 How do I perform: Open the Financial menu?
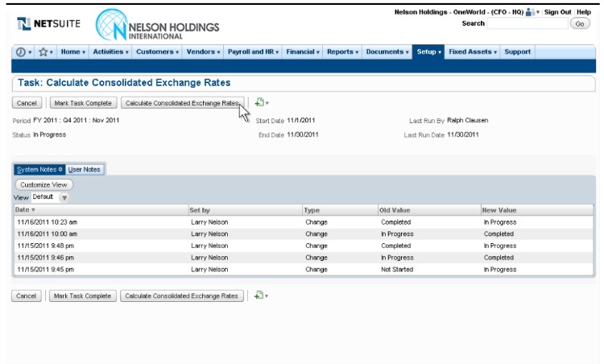point(302,52)
